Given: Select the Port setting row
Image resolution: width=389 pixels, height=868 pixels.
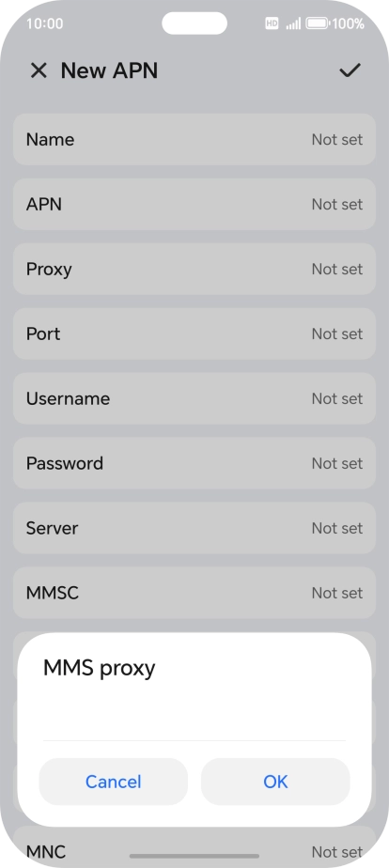Looking at the screenshot, I should tap(194, 333).
